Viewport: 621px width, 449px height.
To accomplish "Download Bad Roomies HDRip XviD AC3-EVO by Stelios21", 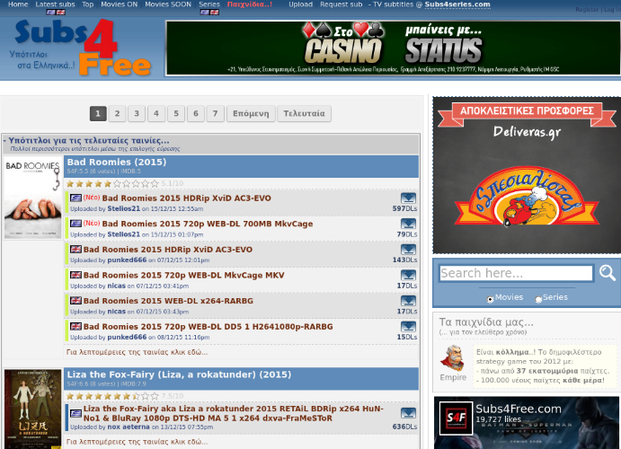I will pos(408,198).
